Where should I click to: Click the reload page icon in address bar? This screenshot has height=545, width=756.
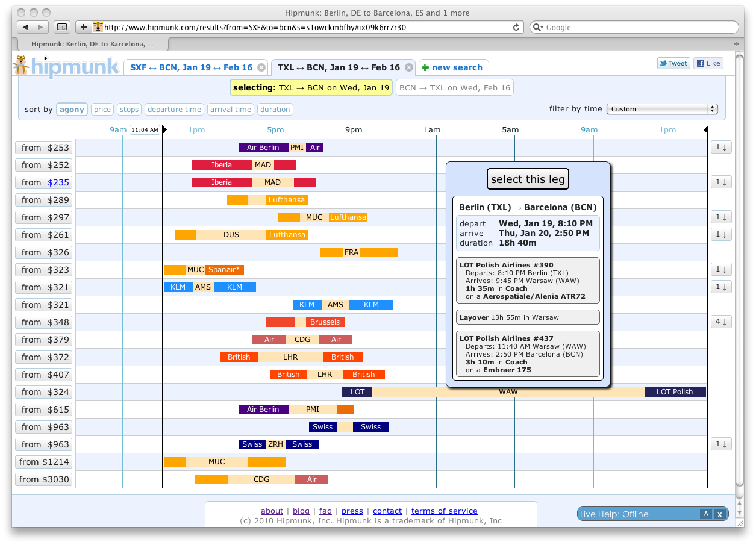click(x=516, y=27)
